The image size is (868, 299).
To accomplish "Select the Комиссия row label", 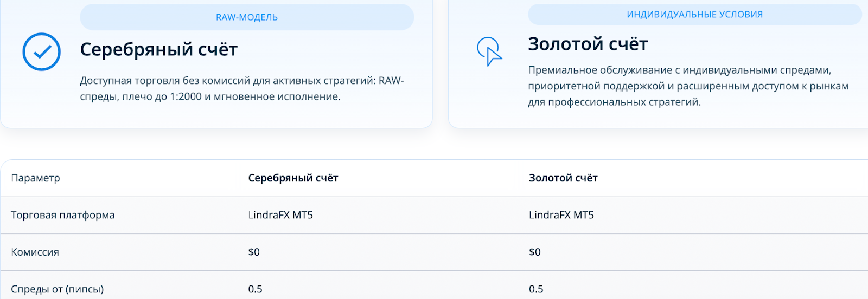I will tap(35, 252).
